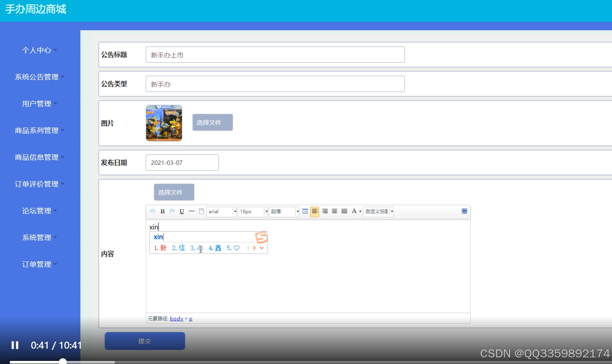Choose IME candidate 5 heart symbol
This screenshot has width=612, height=364.
pyautogui.click(x=233, y=248)
